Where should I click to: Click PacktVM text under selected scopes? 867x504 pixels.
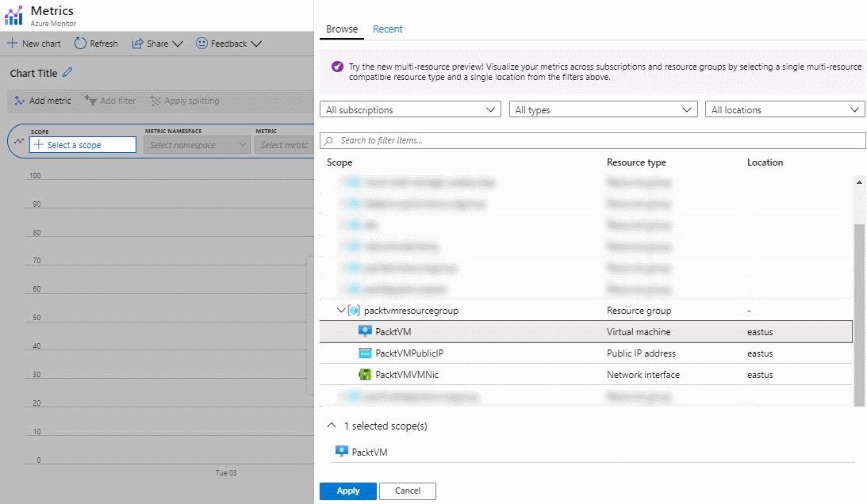click(x=370, y=452)
